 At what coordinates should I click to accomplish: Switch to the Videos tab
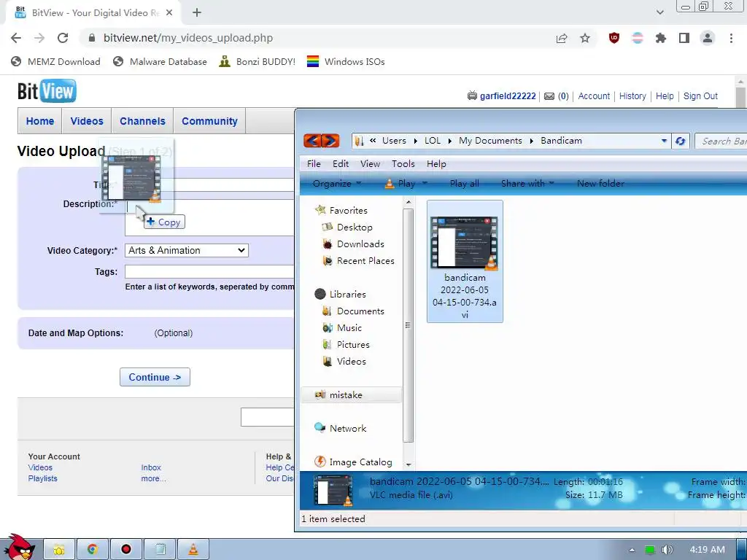(x=87, y=121)
